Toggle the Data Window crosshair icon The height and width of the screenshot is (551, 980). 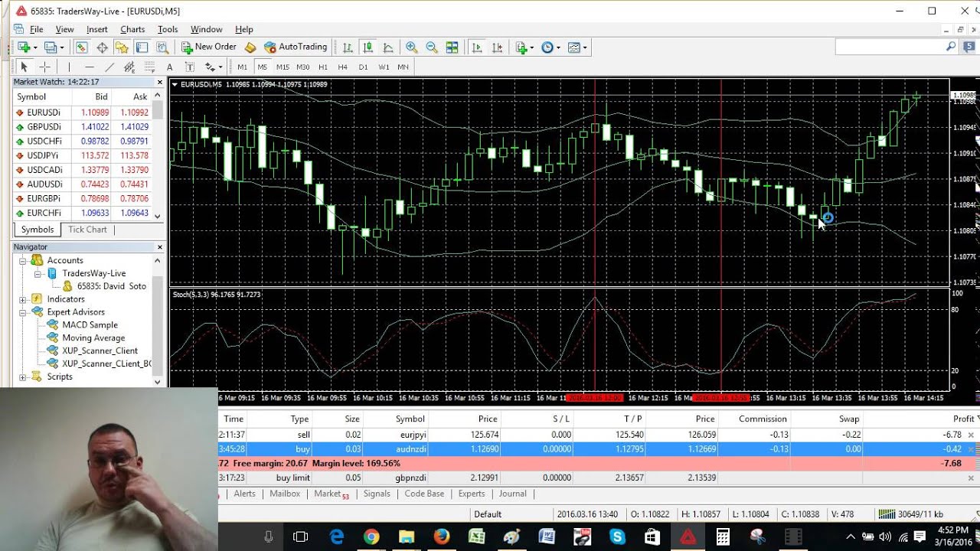(x=102, y=47)
